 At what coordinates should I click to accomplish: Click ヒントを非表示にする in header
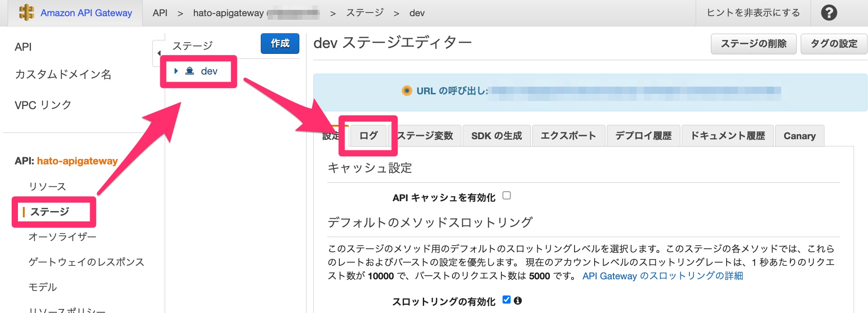pos(753,13)
